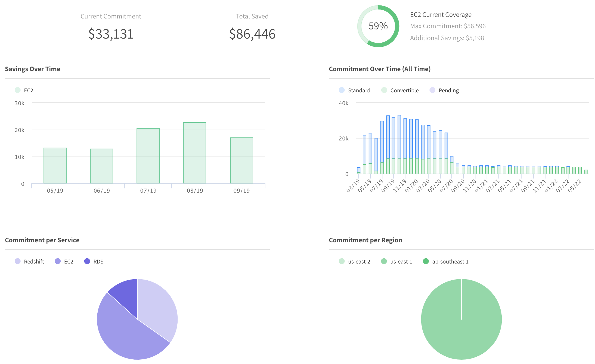Image resolution: width=595 pixels, height=364 pixels.
Task: Click the 59% coverage donut chart
Action: point(378,26)
